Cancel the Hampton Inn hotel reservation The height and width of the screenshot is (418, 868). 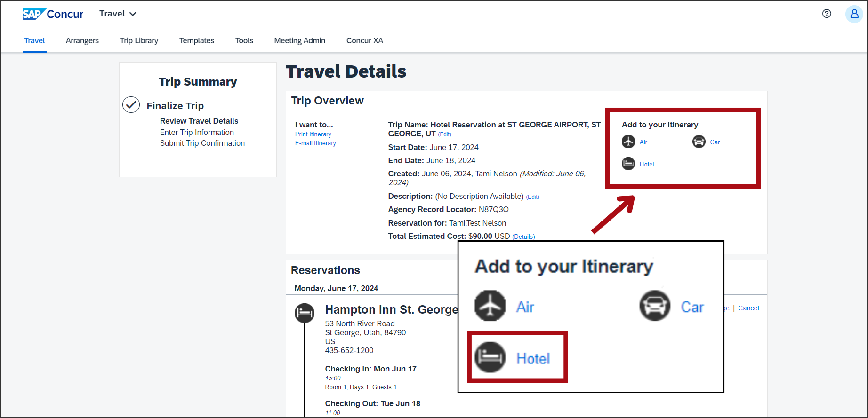point(748,308)
